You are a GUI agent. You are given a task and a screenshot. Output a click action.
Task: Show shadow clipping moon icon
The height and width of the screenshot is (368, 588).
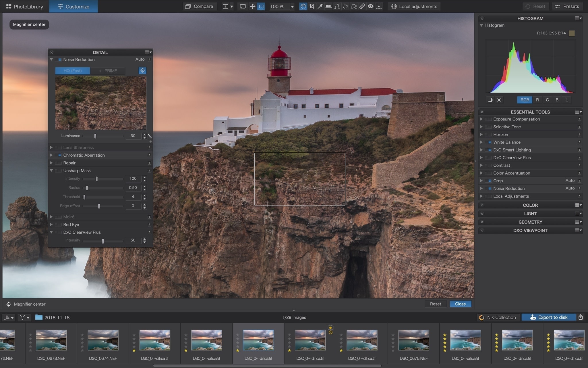pyautogui.click(x=490, y=100)
